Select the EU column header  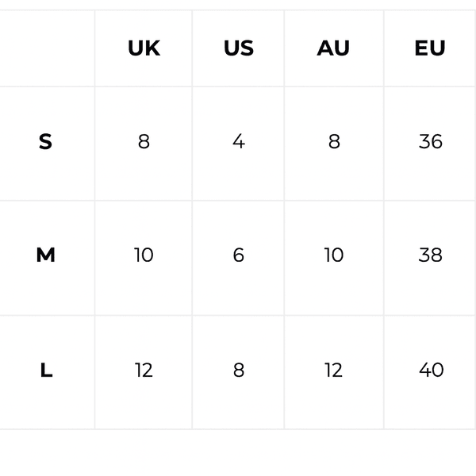[430, 48]
